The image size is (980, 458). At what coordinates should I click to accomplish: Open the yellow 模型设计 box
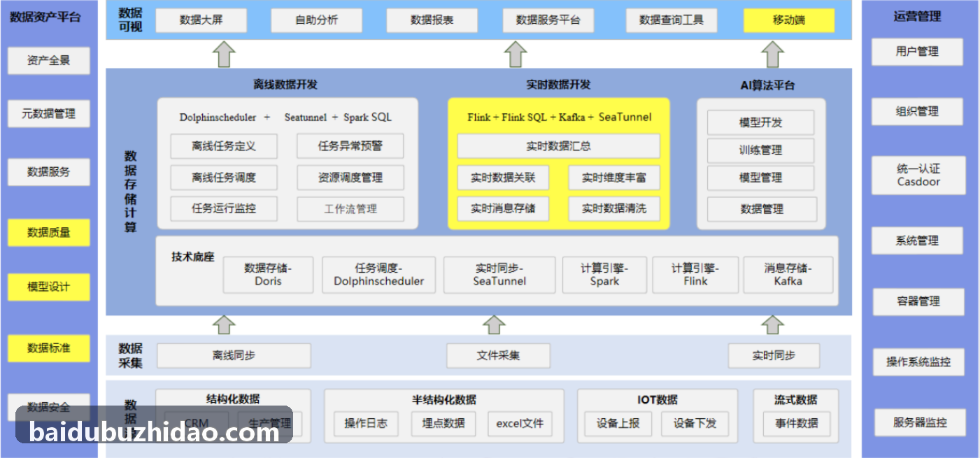[49, 287]
